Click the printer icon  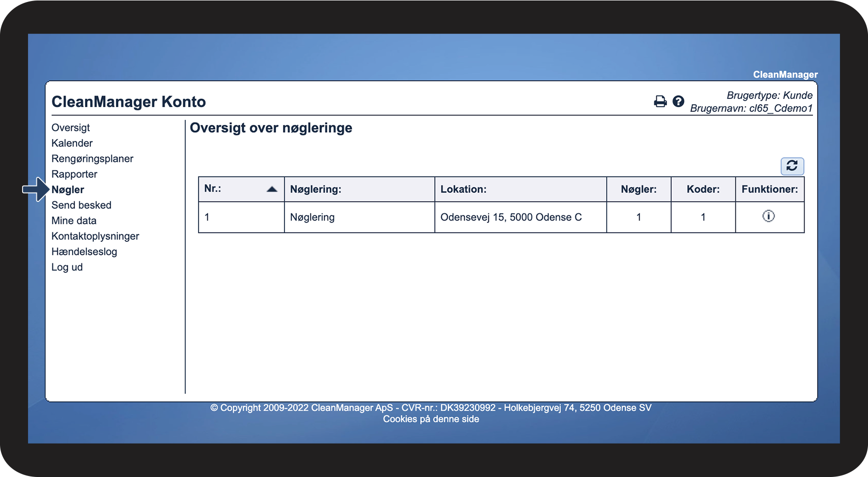[x=660, y=101]
